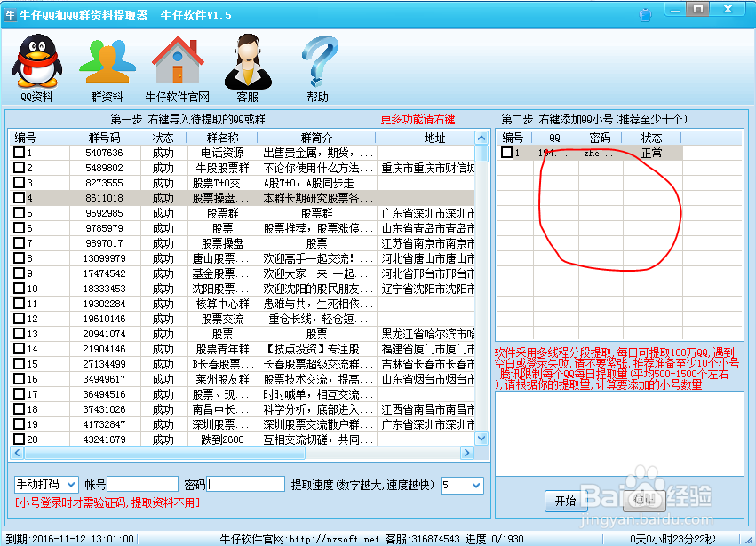
Task: Click group number 41732847
Action: pos(104,424)
